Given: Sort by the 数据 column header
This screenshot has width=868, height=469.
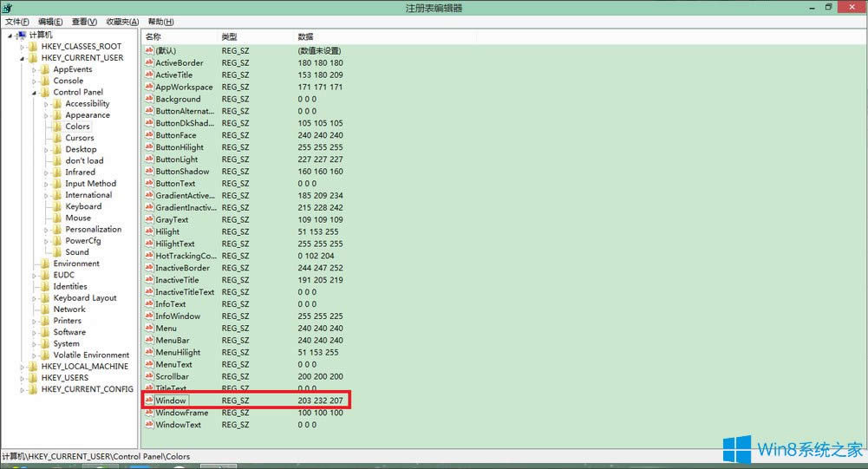Looking at the screenshot, I should (385, 36).
